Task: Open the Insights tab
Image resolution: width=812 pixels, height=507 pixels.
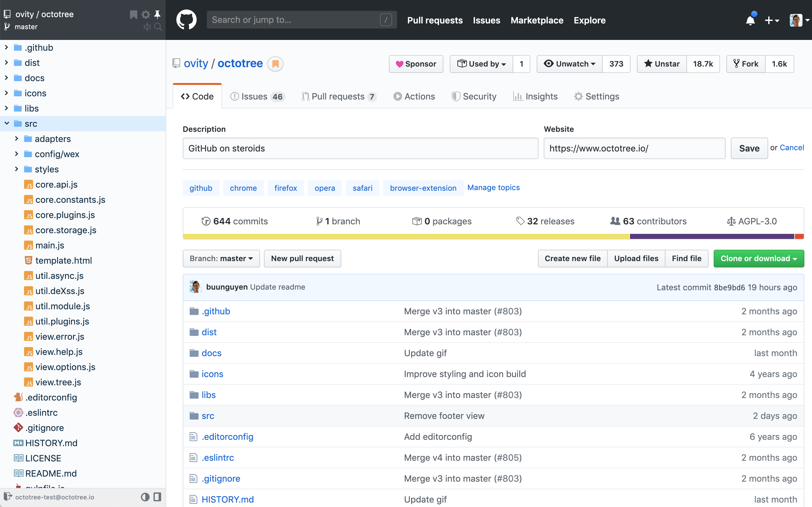Action: pos(535,96)
